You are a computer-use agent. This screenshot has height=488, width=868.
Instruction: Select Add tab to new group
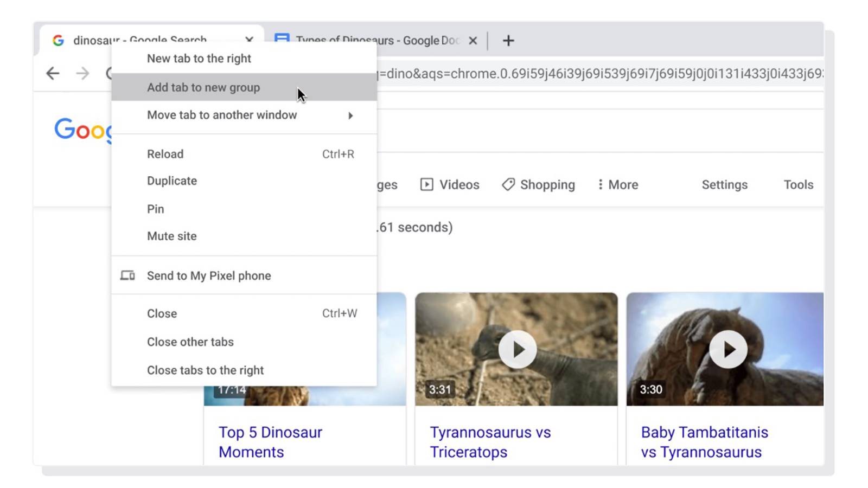point(203,87)
